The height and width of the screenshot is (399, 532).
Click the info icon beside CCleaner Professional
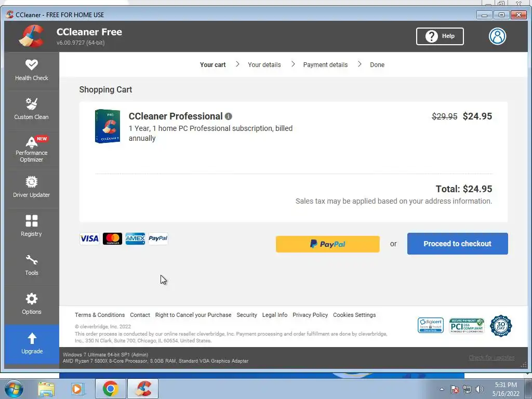229,116
